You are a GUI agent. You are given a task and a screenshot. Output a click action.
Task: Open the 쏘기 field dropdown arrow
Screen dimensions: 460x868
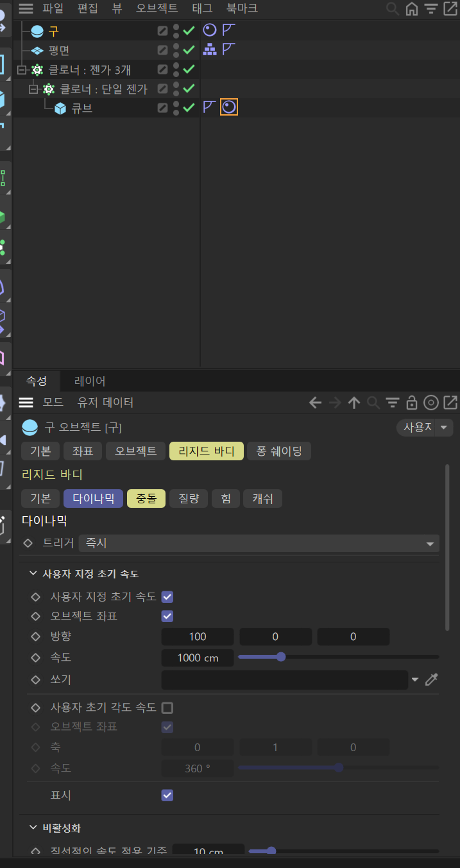pyautogui.click(x=414, y=679)
